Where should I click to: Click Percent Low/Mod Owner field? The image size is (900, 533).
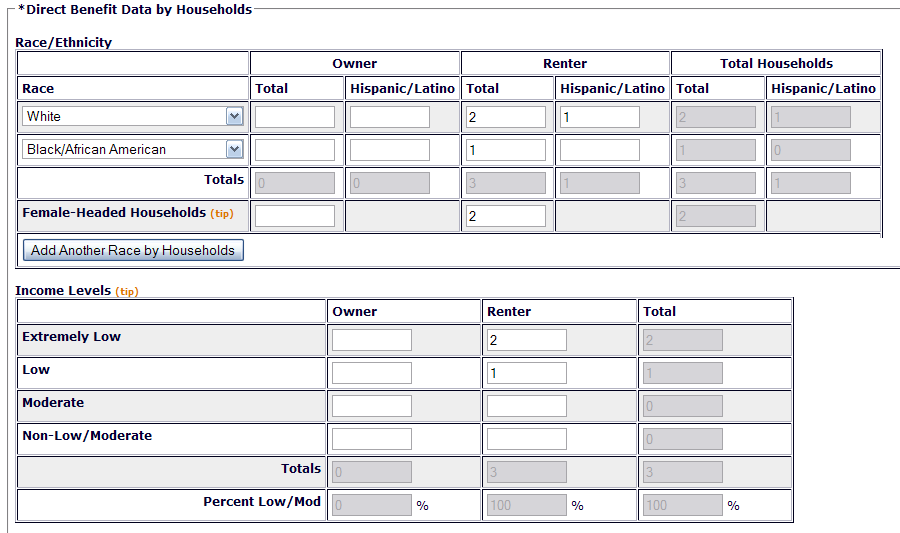(x=372, y=505)
